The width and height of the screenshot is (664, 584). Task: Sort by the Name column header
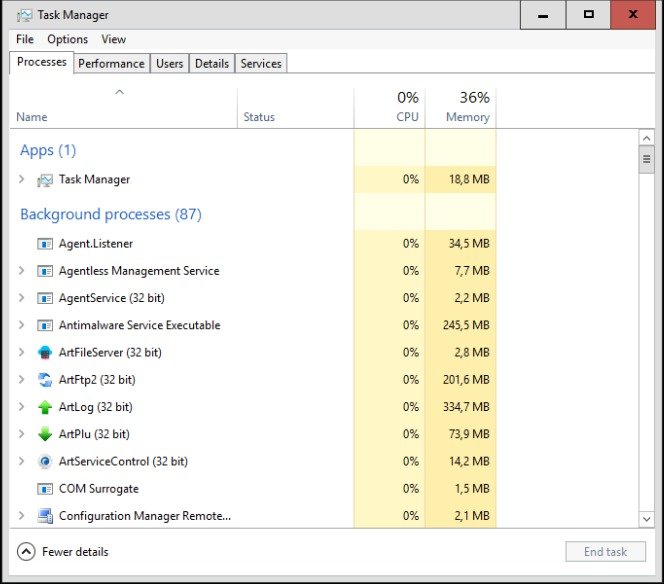(x=123, y=108)
